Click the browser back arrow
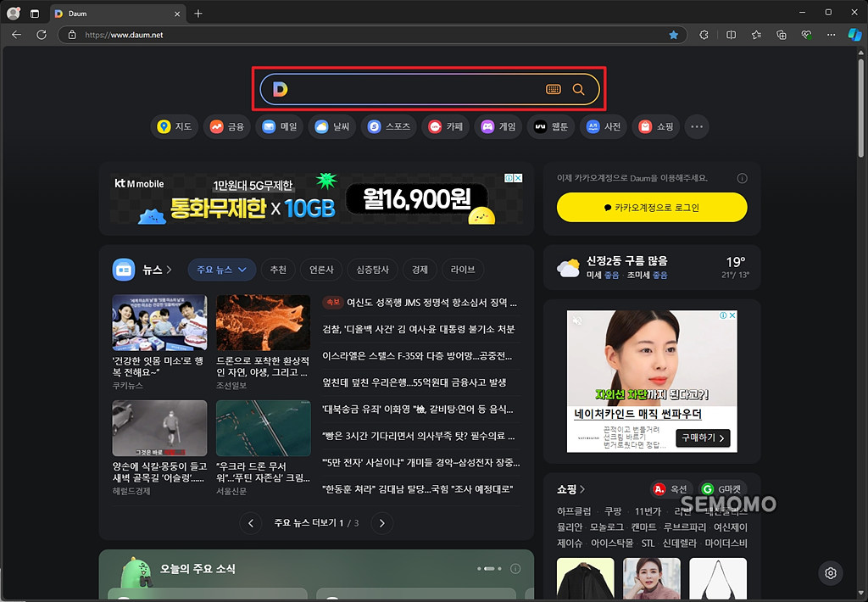 point(17,35)
